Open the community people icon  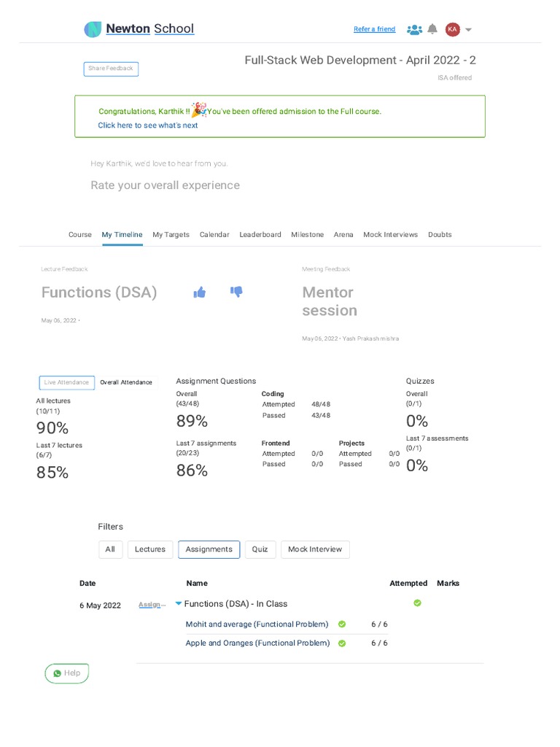point(414,29)
